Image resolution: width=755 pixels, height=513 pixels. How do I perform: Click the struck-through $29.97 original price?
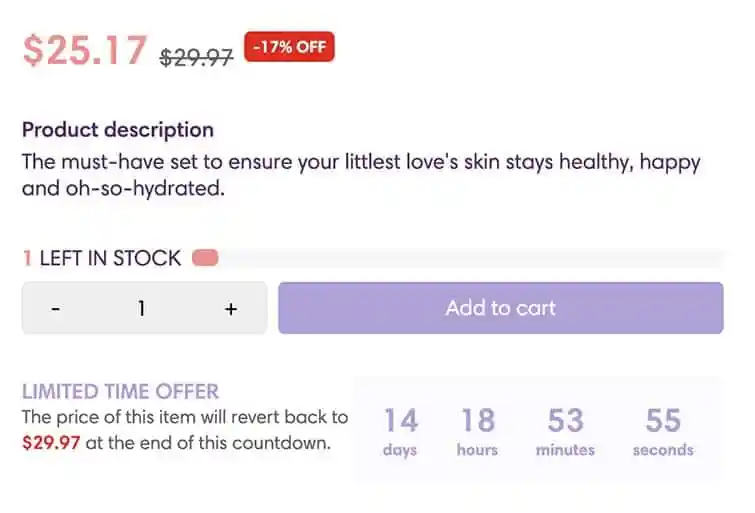[x=196, y=57]
